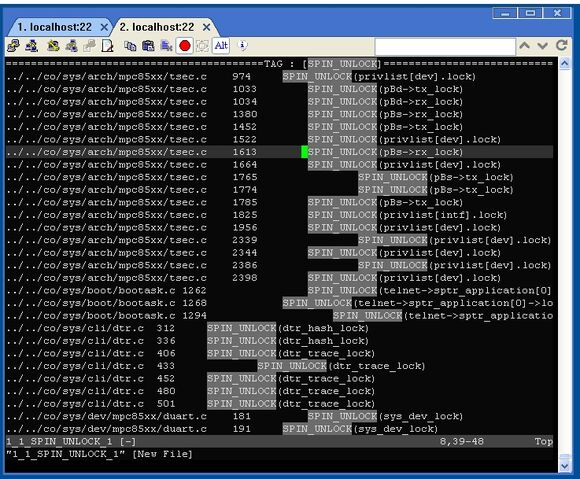Screen dimensions: 580x479
Task: Click the disconnect session icon
Action: tap(53, 46)
